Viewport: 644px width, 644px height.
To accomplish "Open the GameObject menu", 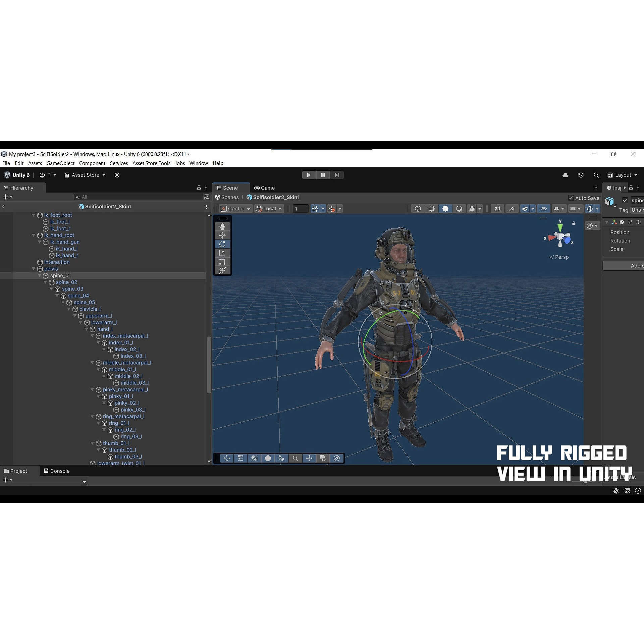I will [x=60, y=163].
